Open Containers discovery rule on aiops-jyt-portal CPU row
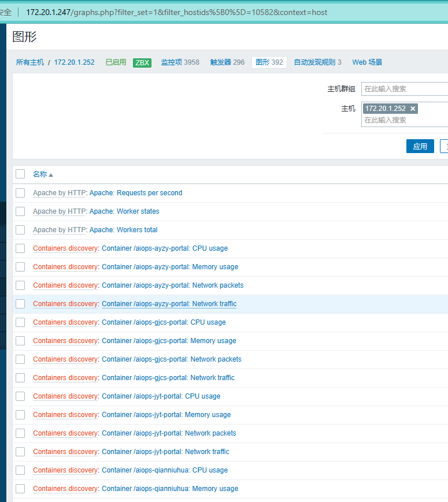Image resolution: width=448 pixels, height=502 pixels. pyautogui.click(x=65, y=396)
